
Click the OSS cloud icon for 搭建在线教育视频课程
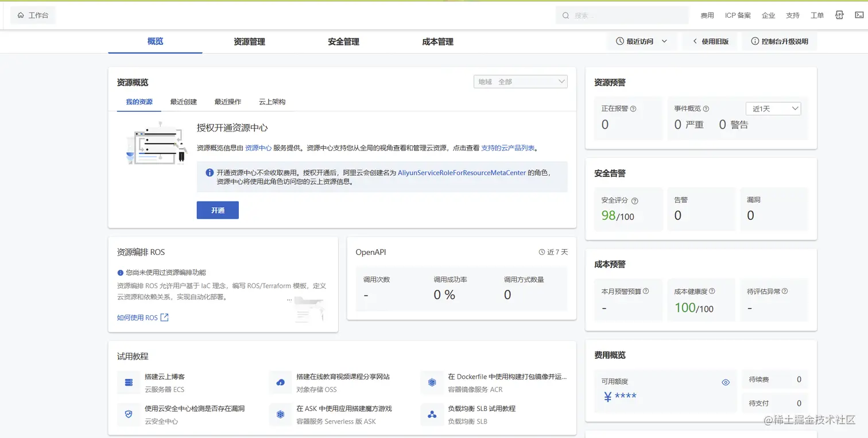coord(280,382)
